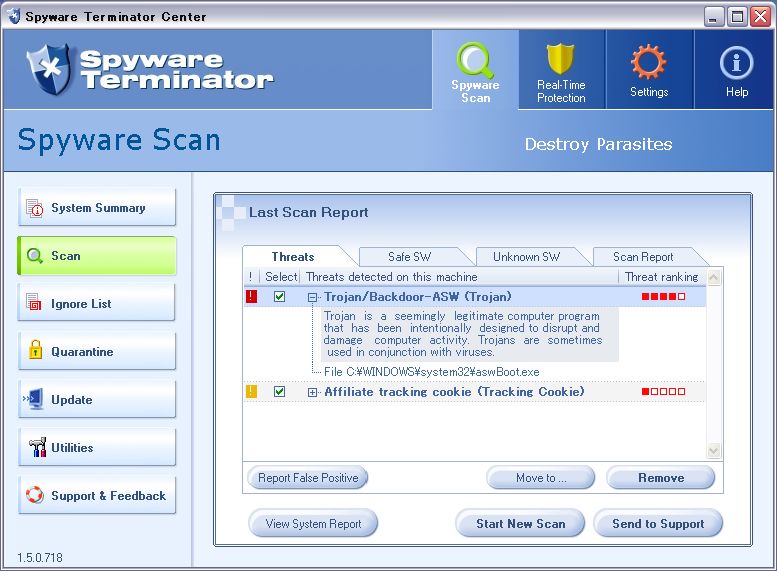This screenshot has width=777, height=571.
Task: Expand the Affiliate tracking cookie entry
Action: 313,392
